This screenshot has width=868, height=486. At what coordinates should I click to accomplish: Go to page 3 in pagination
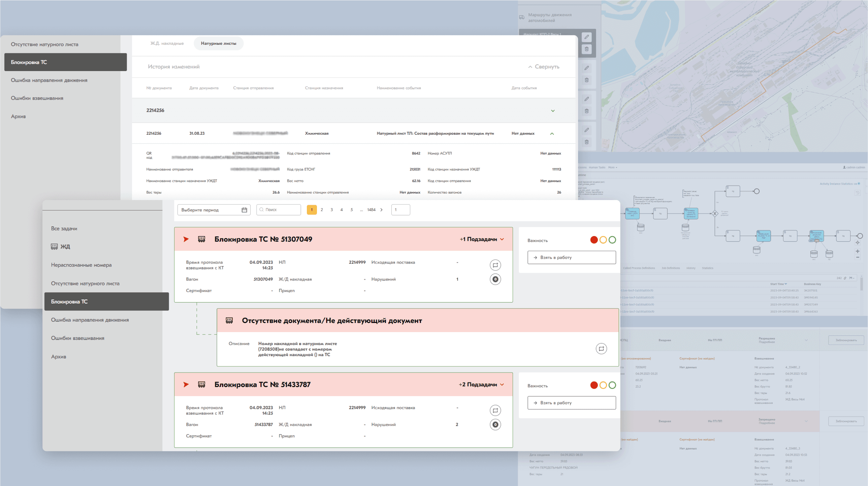coord(331,210)
